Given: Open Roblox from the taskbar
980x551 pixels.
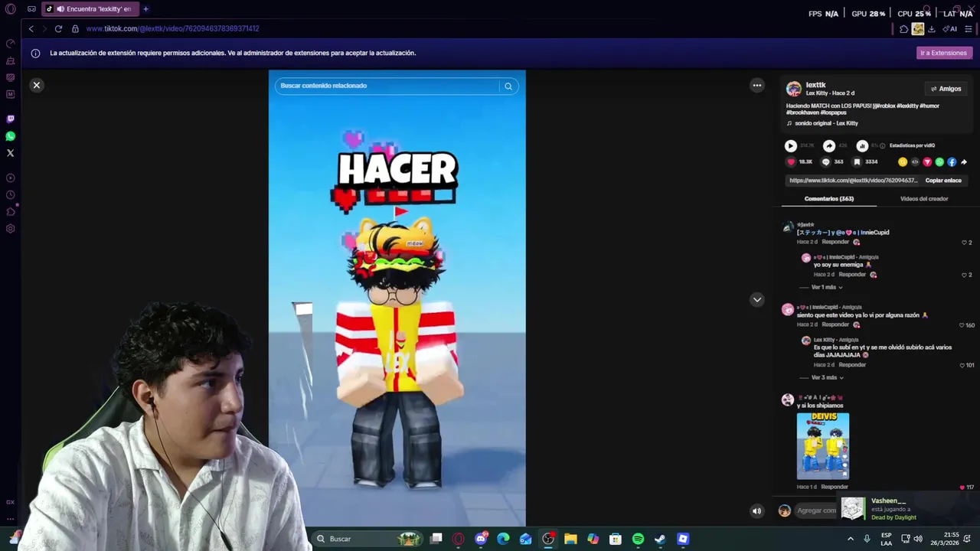Looking at the screenshot, I should 683,540.
